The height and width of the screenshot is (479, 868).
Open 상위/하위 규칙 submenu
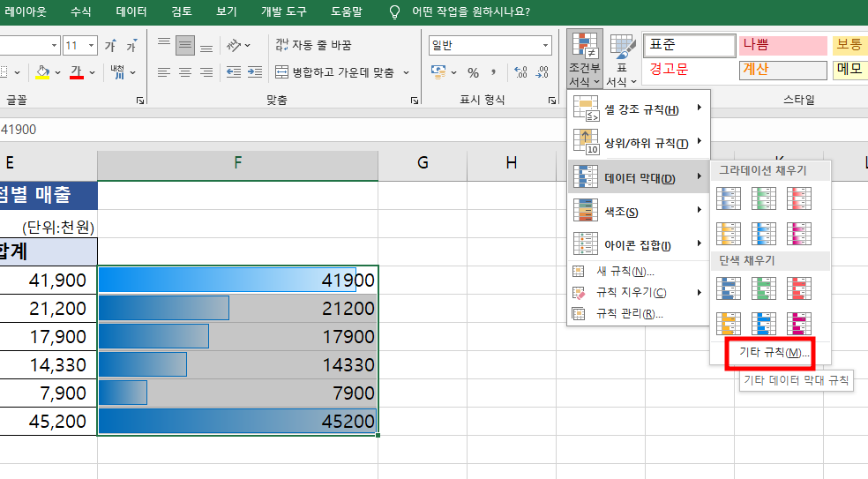click(x=639, y=143)
